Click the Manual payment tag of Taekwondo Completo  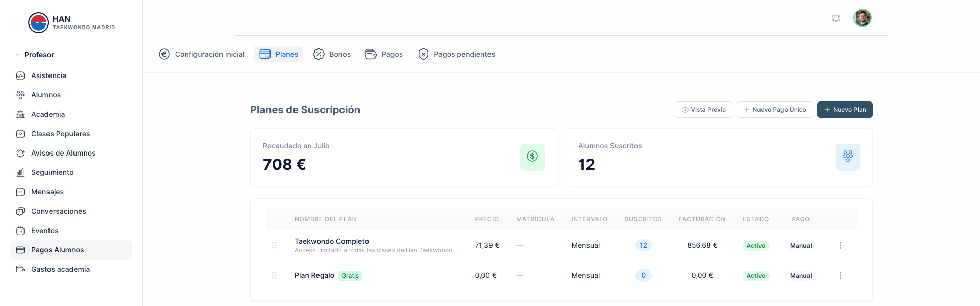tap(801, 246)
